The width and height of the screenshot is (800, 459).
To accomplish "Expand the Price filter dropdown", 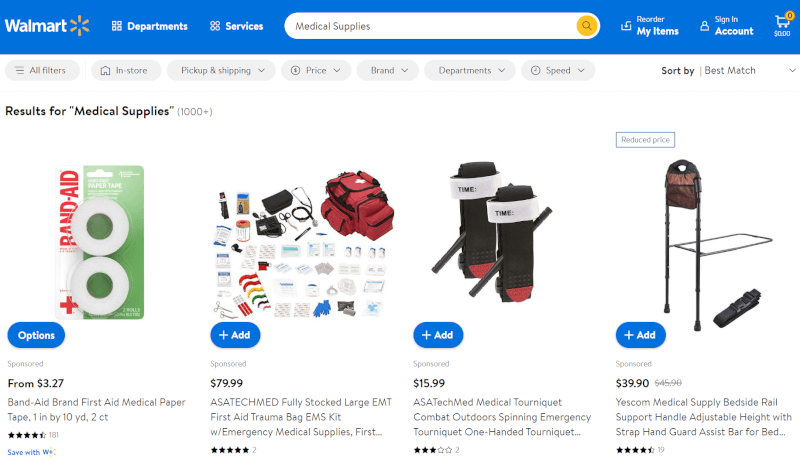I will click(x=316, y=70).
